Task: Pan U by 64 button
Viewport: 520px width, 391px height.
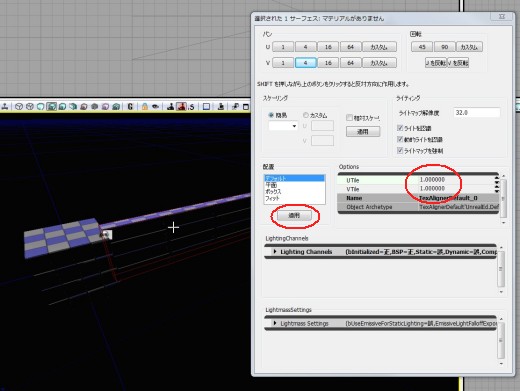Action: point(350,47)
